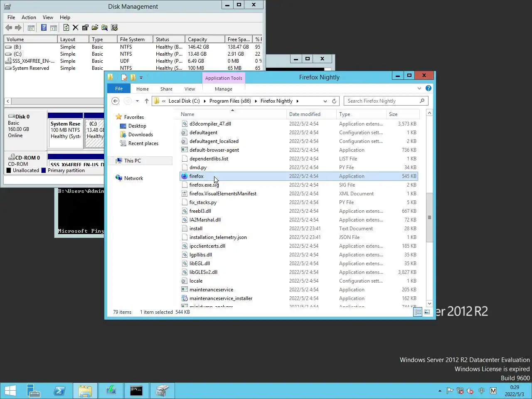532x399 pixels.
Task: Open File menu in Disk Management
Action: (11, 17)
